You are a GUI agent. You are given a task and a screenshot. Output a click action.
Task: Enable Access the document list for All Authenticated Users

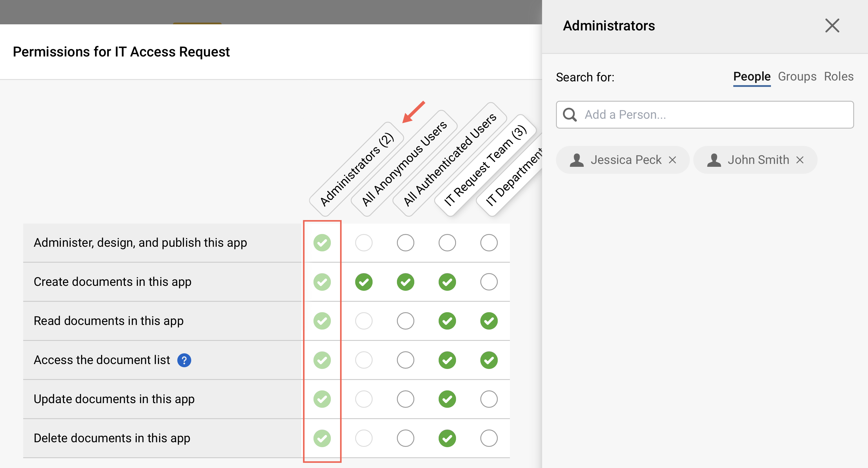point(405,360)
